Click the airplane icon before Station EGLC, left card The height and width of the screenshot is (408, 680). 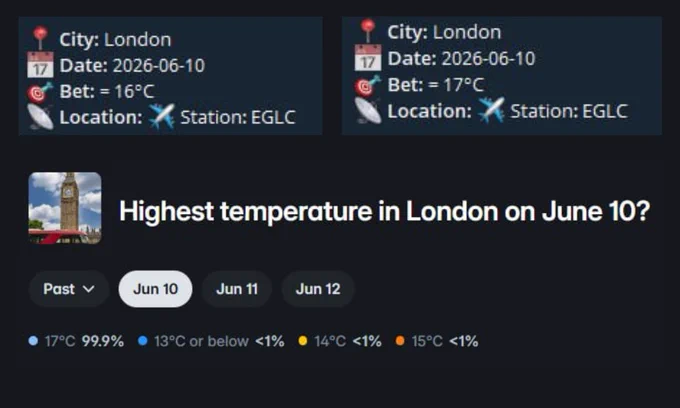(161, 117)
